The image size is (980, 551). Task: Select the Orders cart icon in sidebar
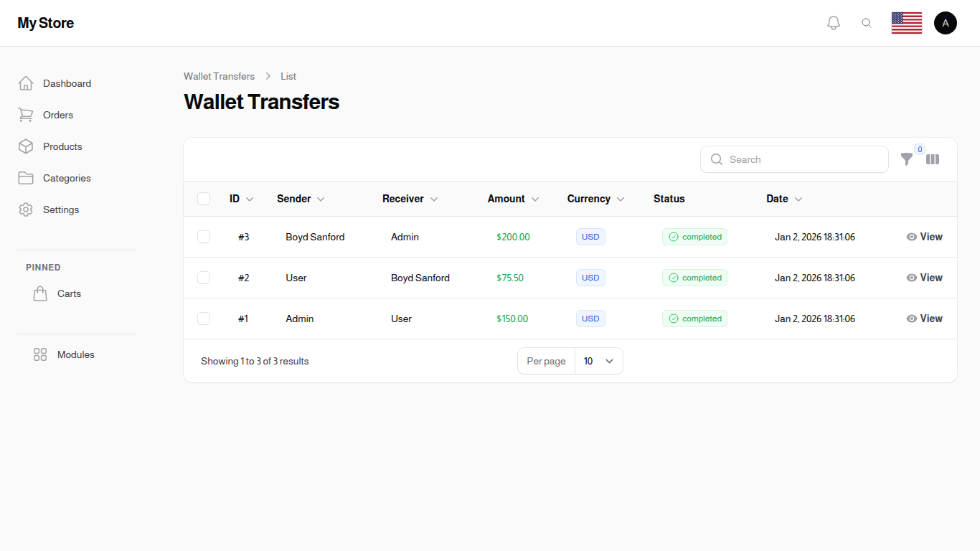click(26, 115)
